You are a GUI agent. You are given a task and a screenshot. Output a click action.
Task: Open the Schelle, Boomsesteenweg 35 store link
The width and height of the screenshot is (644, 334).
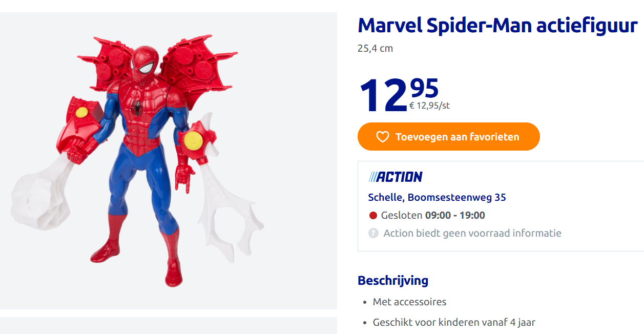coord(437,197)
